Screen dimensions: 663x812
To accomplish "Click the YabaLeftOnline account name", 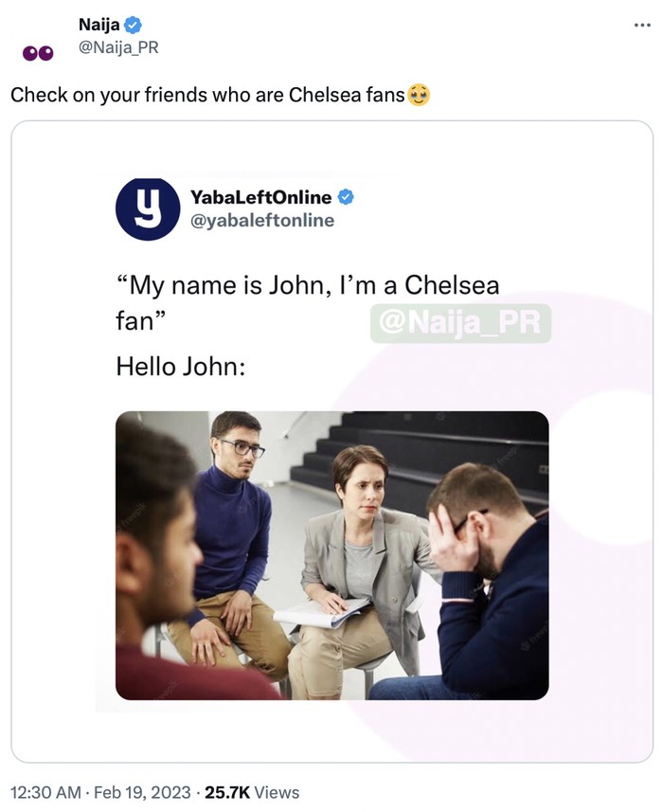I will coord(260,197).
